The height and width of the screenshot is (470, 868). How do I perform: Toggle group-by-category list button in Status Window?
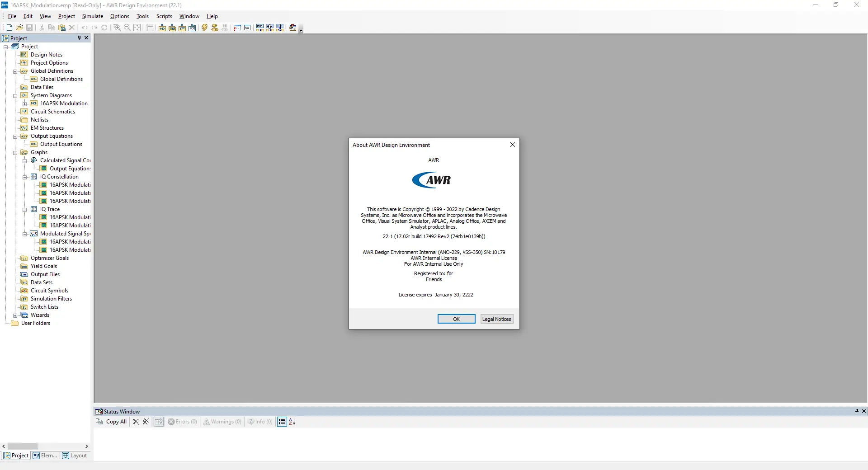tap(282, 422)
